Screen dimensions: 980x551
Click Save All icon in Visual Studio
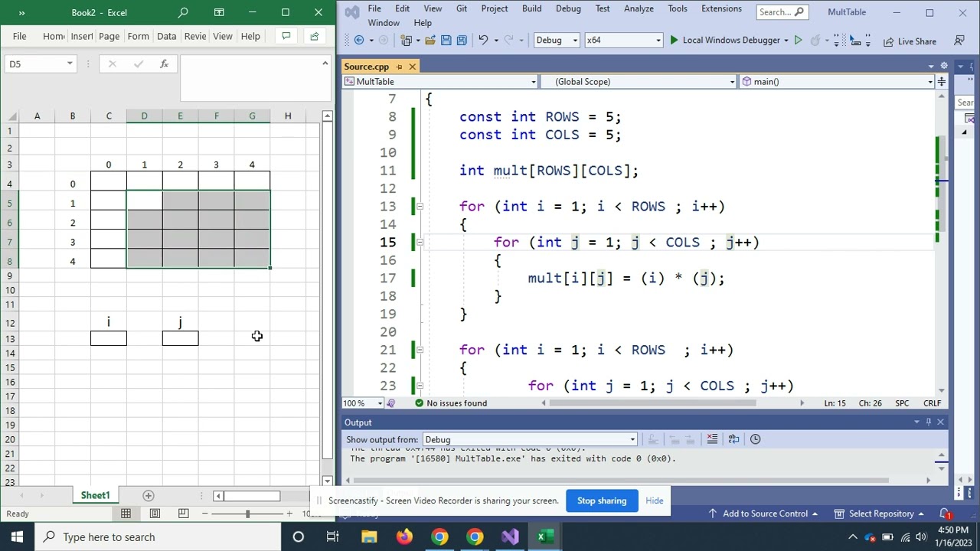462,41
